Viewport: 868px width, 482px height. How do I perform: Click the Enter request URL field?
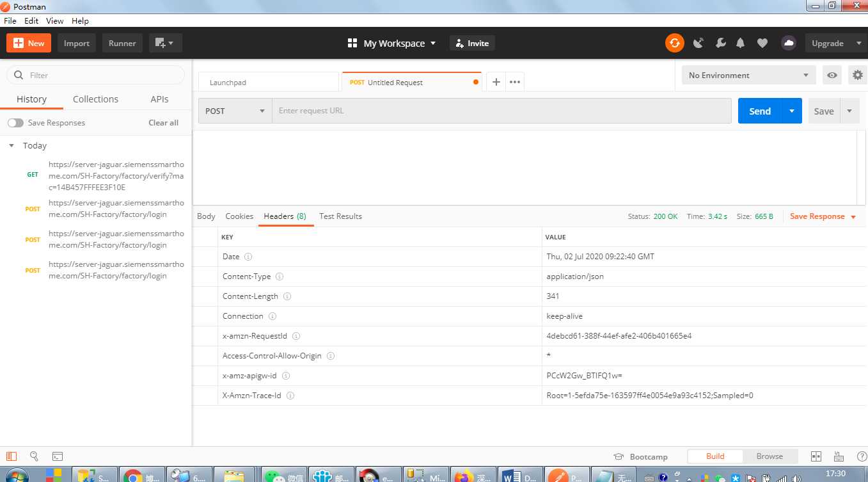[x=501, y=111]
